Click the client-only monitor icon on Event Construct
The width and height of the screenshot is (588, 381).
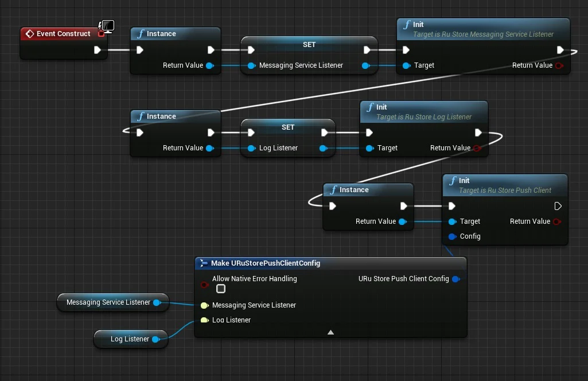tap(107, 26)
